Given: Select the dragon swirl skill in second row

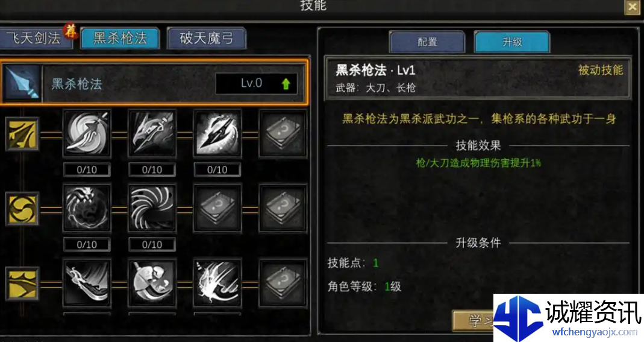Looking at the screenshot, I should tap(87, 208).
